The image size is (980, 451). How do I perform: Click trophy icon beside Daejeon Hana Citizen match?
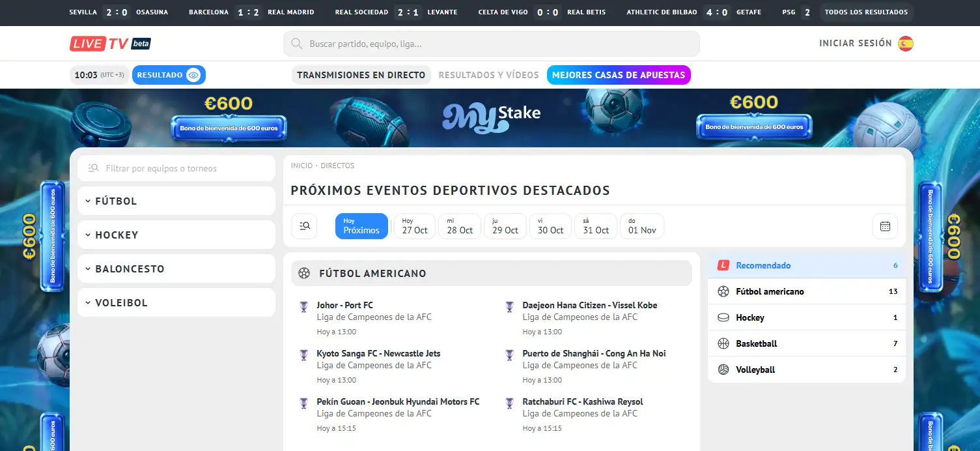tap(509, 306)
